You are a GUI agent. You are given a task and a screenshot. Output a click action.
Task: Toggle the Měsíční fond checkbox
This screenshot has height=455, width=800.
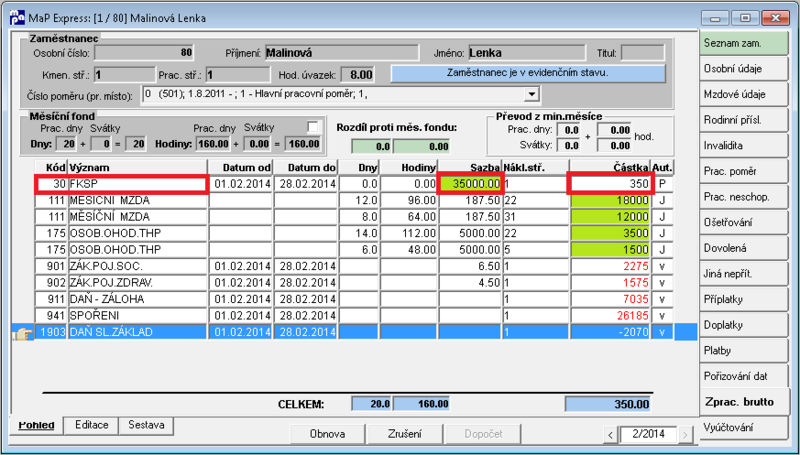pyautogui.click(x=313, y=127)
